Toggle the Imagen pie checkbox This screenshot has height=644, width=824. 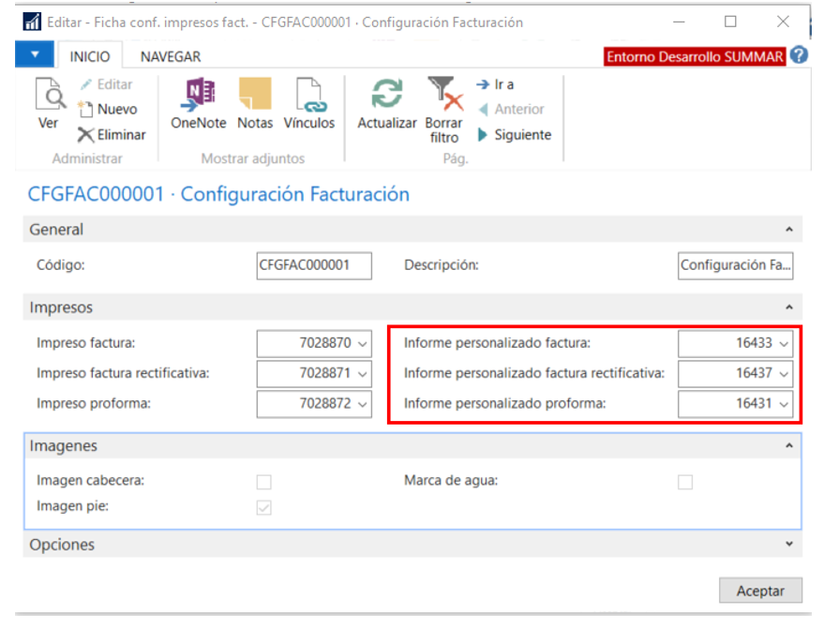[x=264, y=507]
